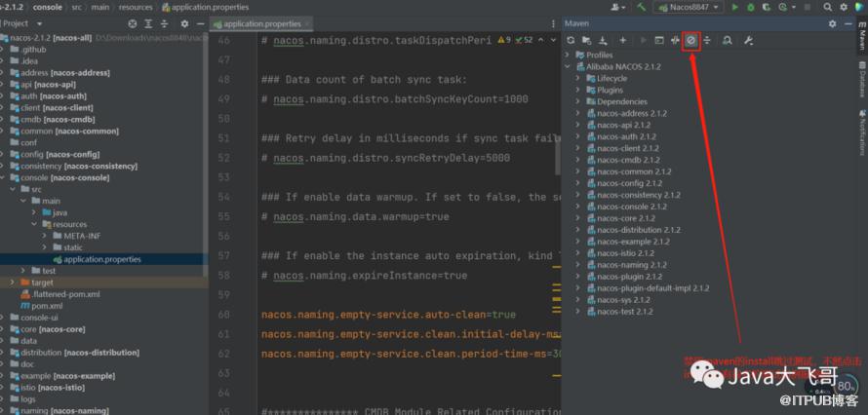Open Execute Maven Goal icon

(659, 41)
